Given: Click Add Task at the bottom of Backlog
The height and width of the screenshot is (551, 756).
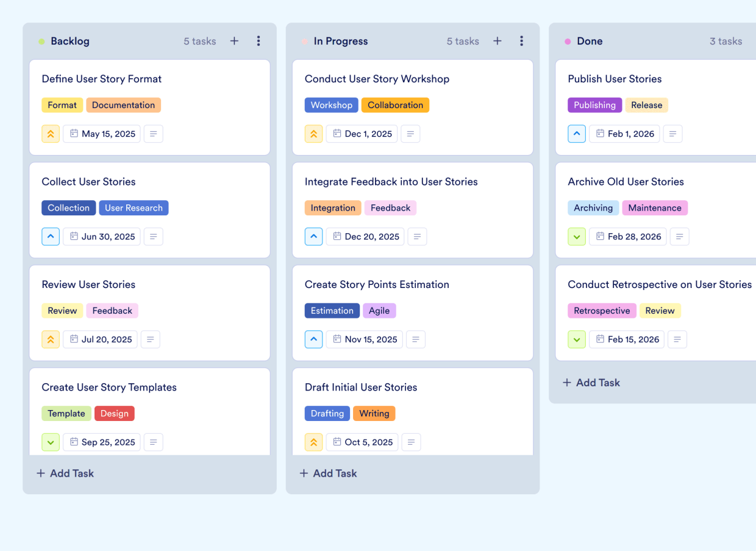Looking at the screenshot, I should 65,473.
